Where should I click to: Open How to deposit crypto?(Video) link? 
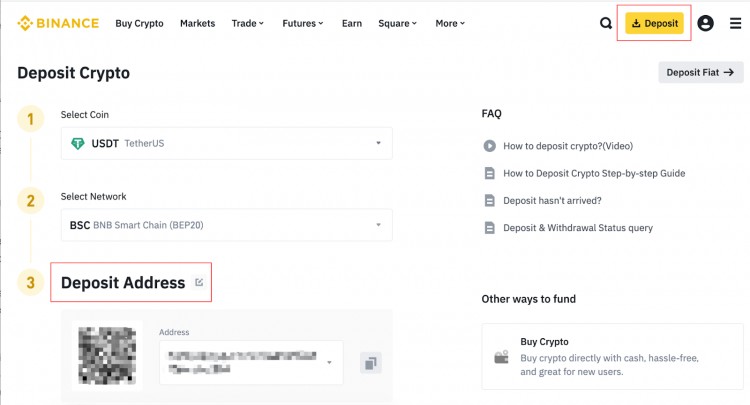pos(568,146)
